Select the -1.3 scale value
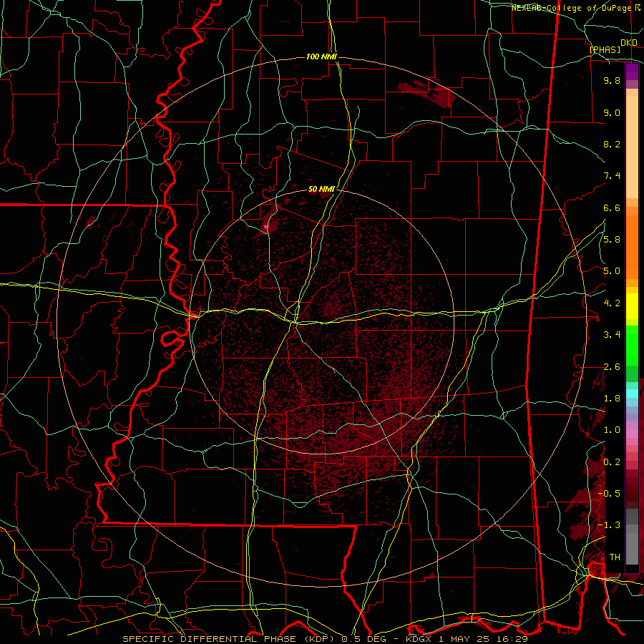The height and width of the screenshot is (644, 644). pyautogui.click(x=609, y=525)
